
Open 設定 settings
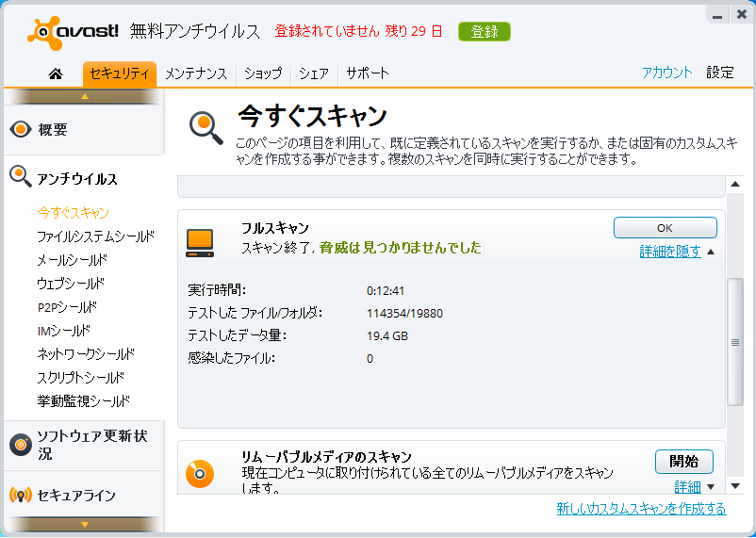click(720, 73)
